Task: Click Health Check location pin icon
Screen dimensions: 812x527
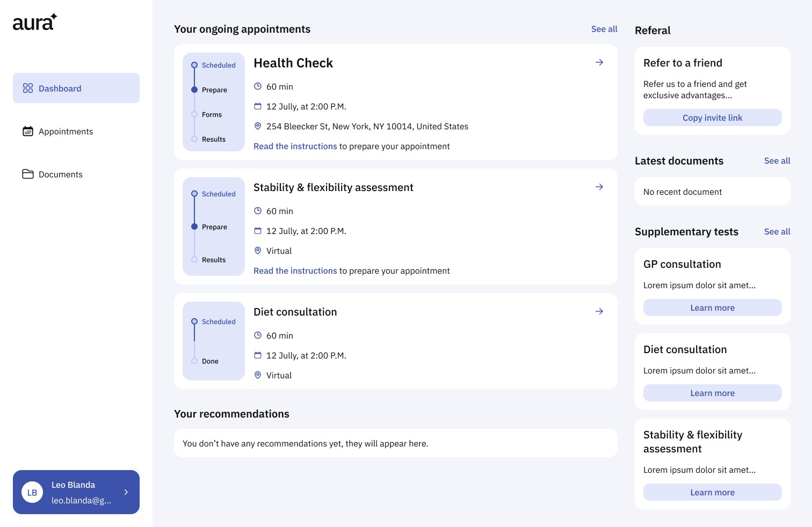Action: click(x=258, y=126)
